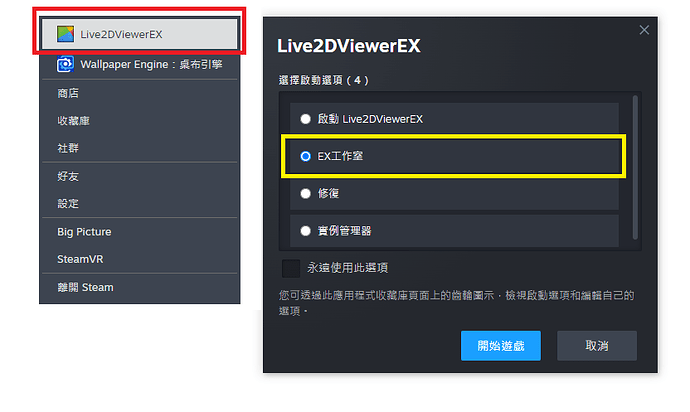Select the EX工作室 radio option

tap(306, 157)
